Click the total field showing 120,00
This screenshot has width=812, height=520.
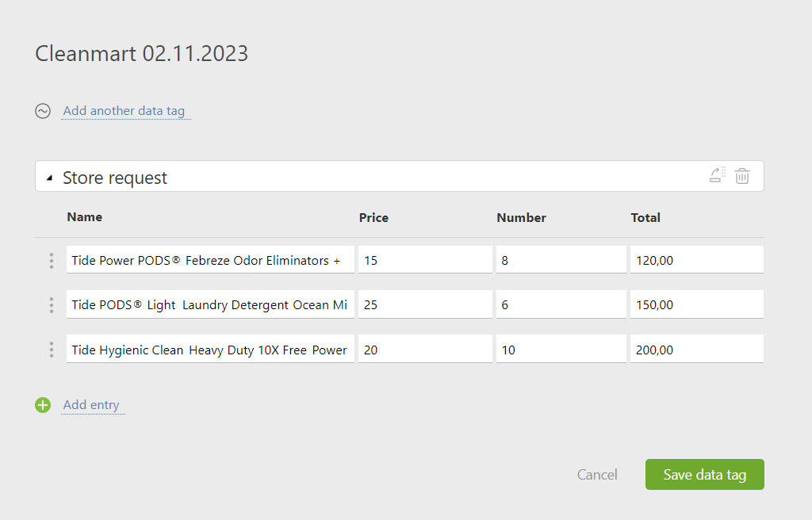pyautogui.click(x=697, y=259)
